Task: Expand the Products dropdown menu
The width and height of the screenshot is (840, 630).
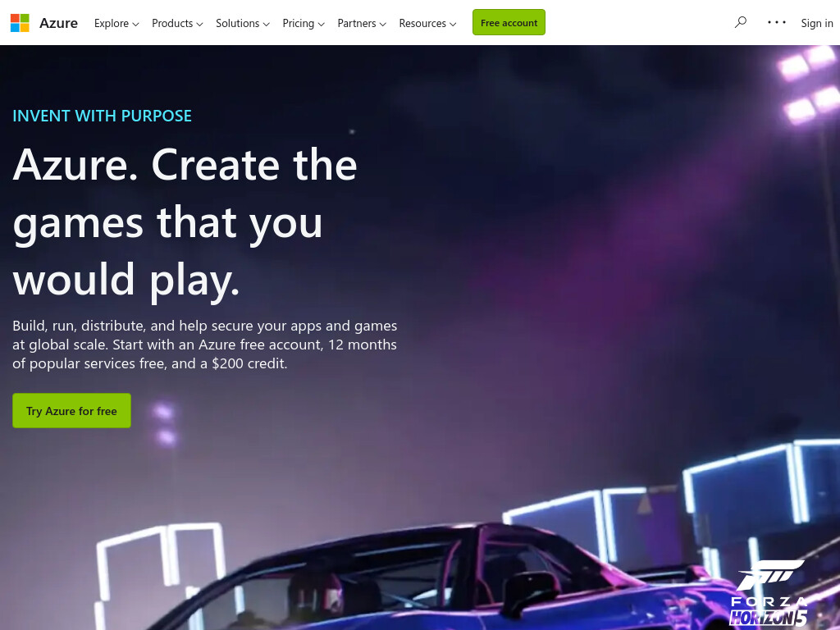Action: pyautogui.click(x=177, y=24)
